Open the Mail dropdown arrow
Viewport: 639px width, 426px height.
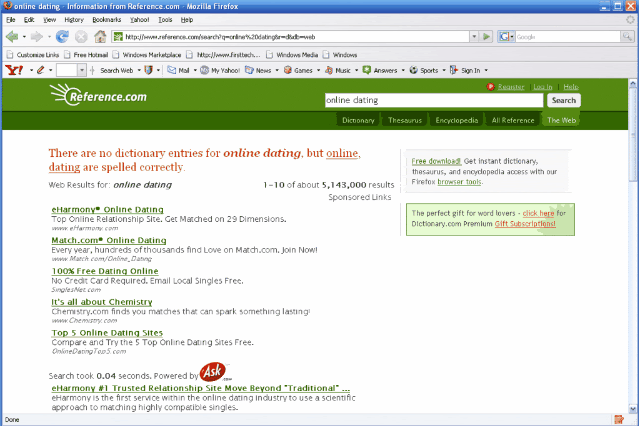pos(195,70)
